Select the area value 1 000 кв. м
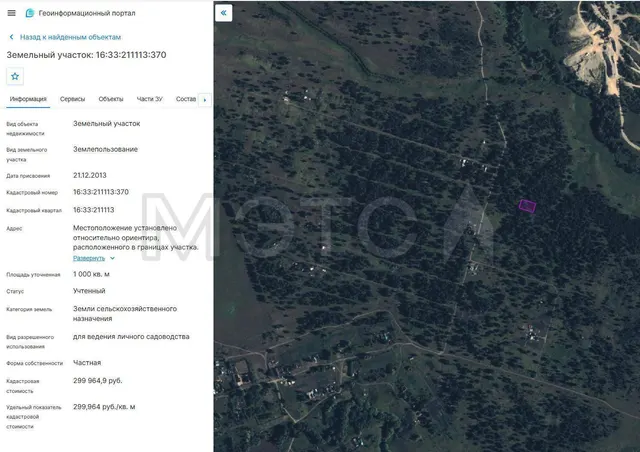This screenshot has width=640, height=452. point(91,274)
